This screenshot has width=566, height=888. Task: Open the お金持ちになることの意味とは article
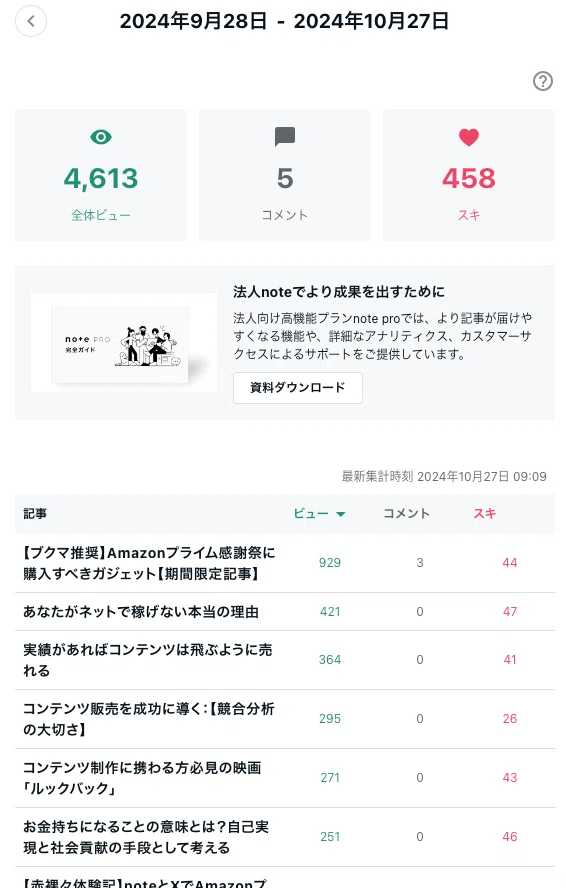[x=146, y=836]
